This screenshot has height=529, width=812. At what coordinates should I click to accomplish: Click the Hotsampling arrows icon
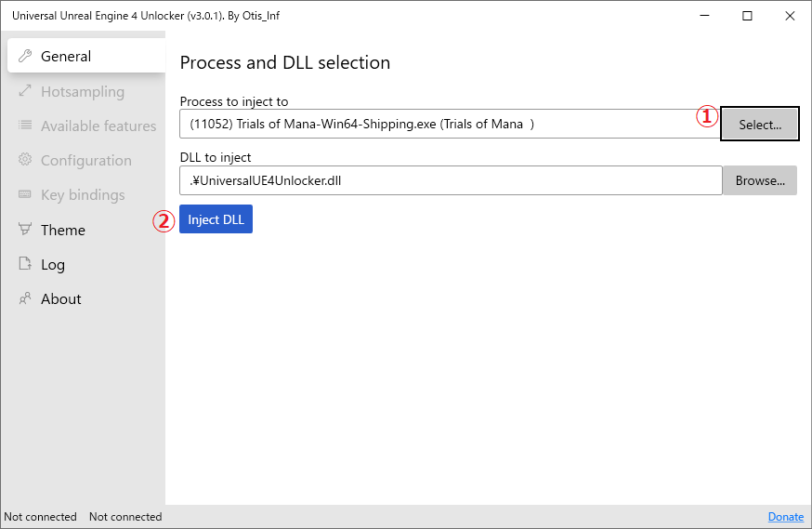coord(25,91)
